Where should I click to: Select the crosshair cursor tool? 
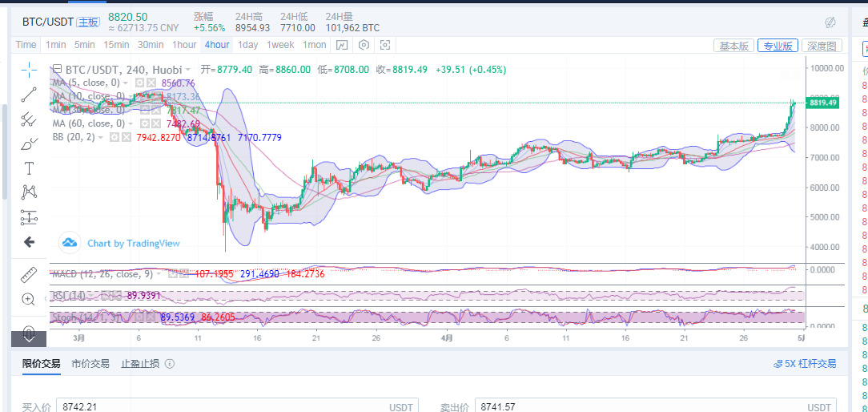click(29, 69)
